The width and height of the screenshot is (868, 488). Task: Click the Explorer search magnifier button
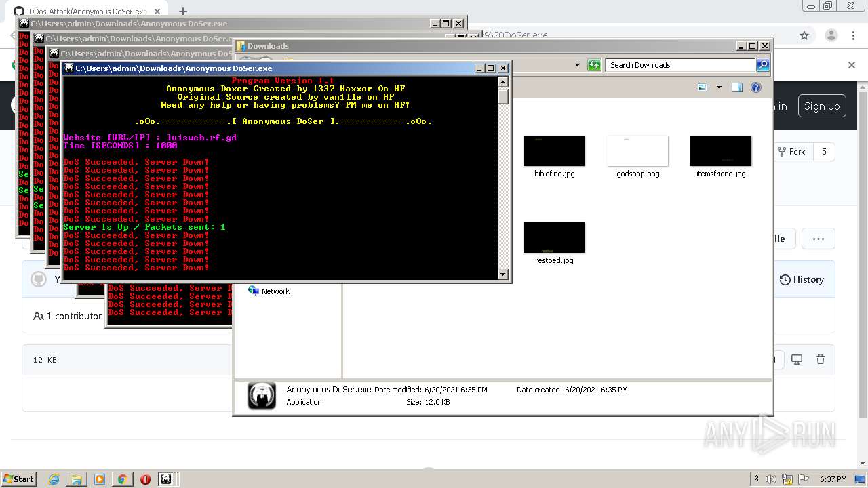[x=763, y=65]
